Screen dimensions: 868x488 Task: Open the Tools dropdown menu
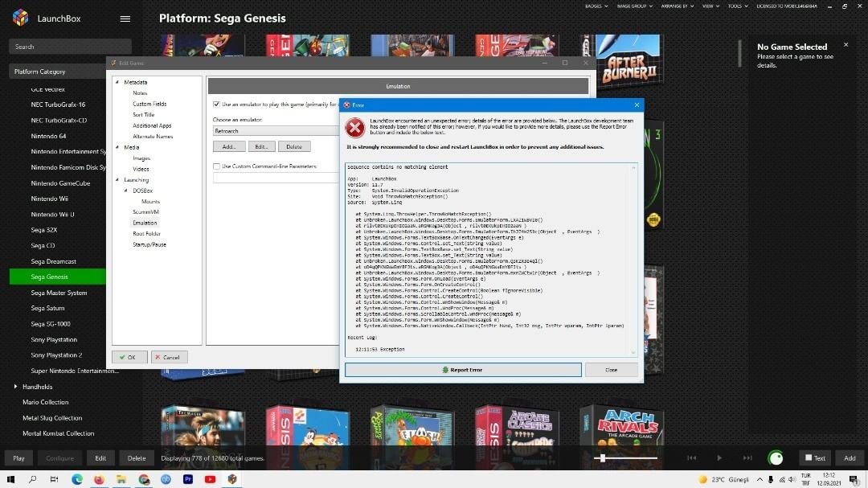pyautogui.click(x=738, y=6)
